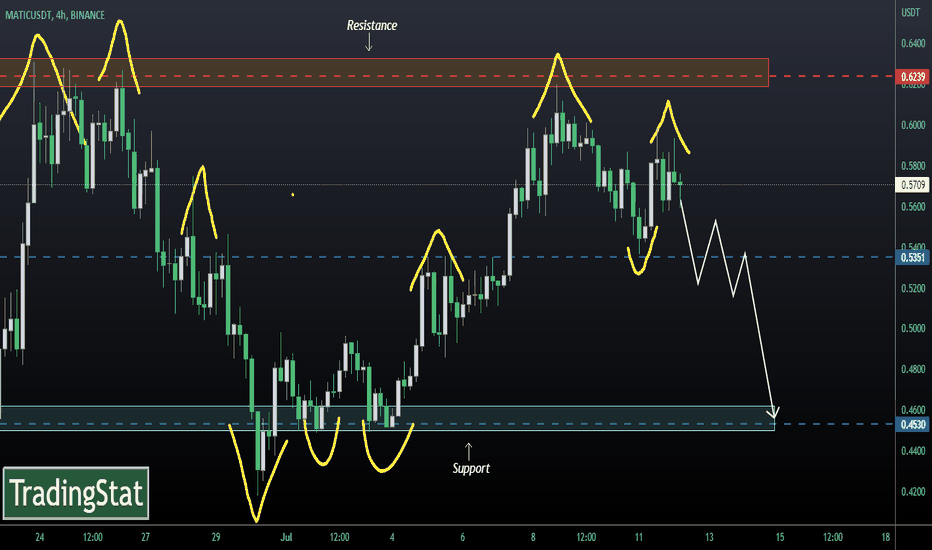This screenshot has height=550, width=932.
Task: Click the 0.5000 price axis value
Action: (x=913, y=328)
